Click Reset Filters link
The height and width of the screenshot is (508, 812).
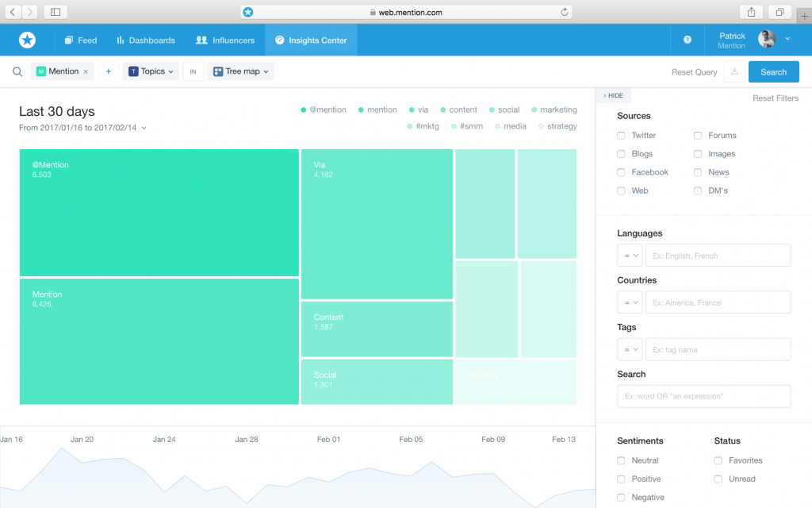(x=776, y=98)
